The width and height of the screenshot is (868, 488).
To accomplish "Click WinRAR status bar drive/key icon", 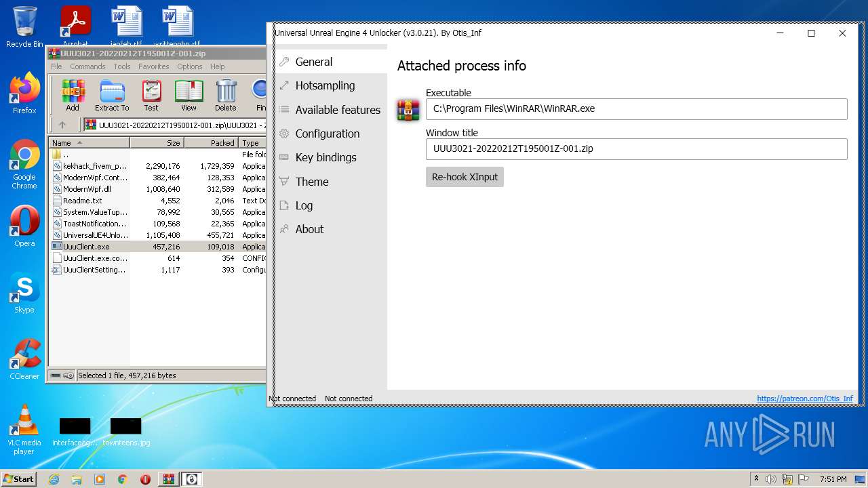I will 62,375.
